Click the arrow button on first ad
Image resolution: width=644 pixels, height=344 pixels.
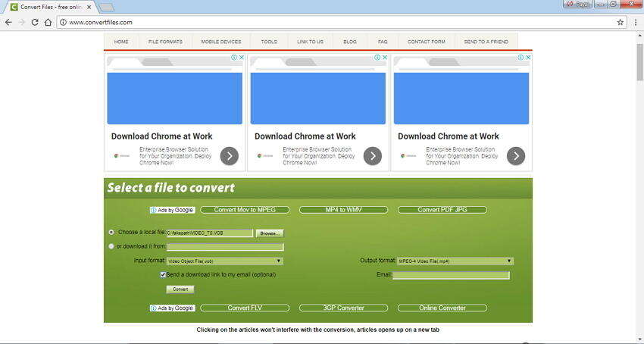tap(229, 156)
